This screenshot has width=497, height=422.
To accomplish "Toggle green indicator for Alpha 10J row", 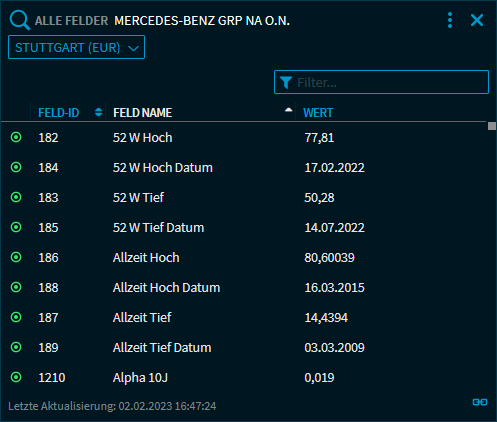I will (16, 377).
